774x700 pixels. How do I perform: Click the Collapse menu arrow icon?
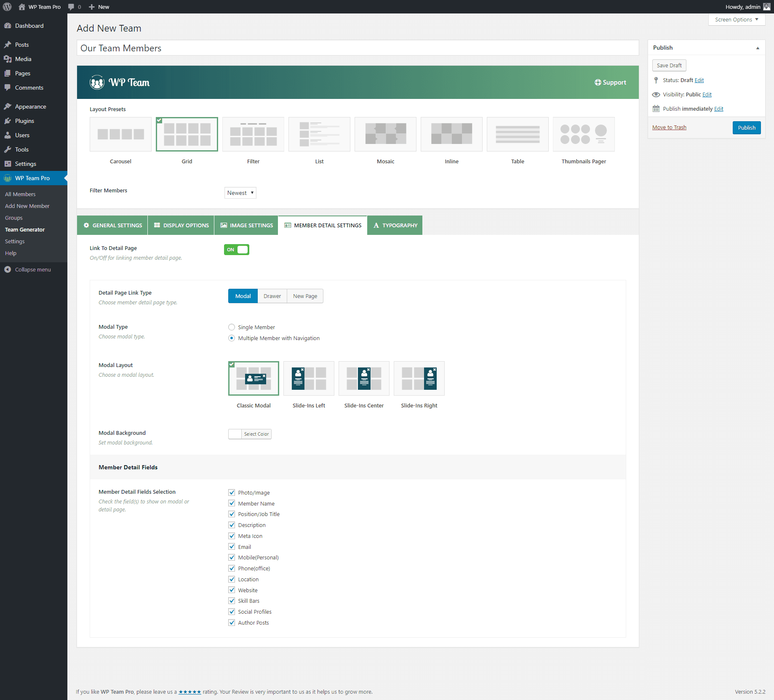8,269
